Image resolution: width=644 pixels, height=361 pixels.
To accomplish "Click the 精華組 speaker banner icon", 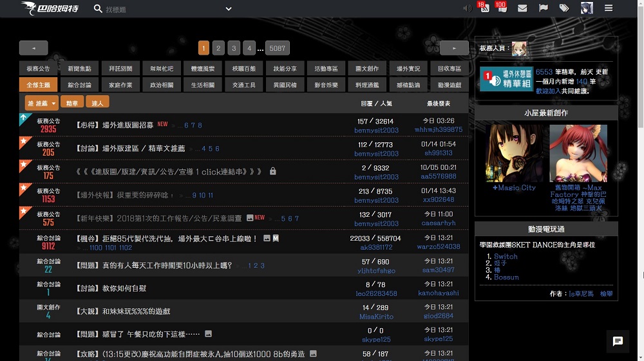I will pos(506,79).
